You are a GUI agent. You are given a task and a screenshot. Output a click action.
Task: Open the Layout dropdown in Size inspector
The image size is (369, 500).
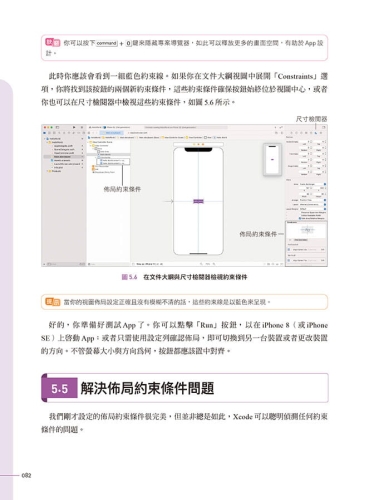point(312,204)
